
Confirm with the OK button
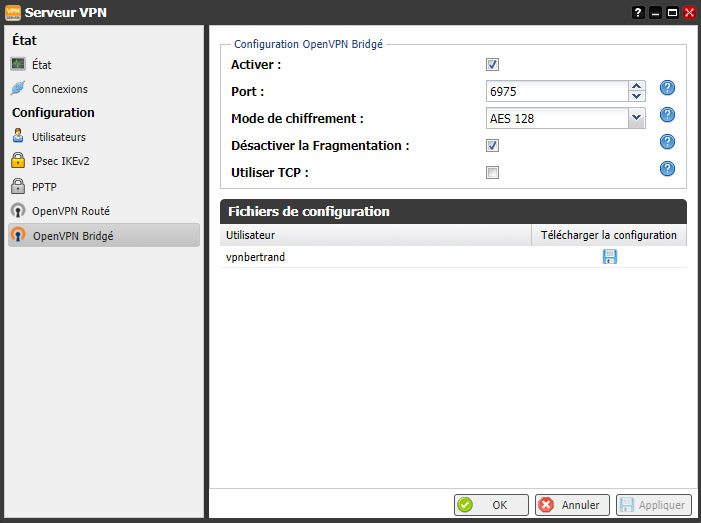point(491,505)
